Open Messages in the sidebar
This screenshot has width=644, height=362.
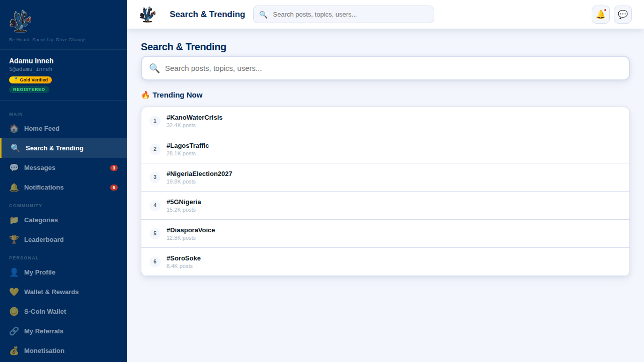coord(63,168)
